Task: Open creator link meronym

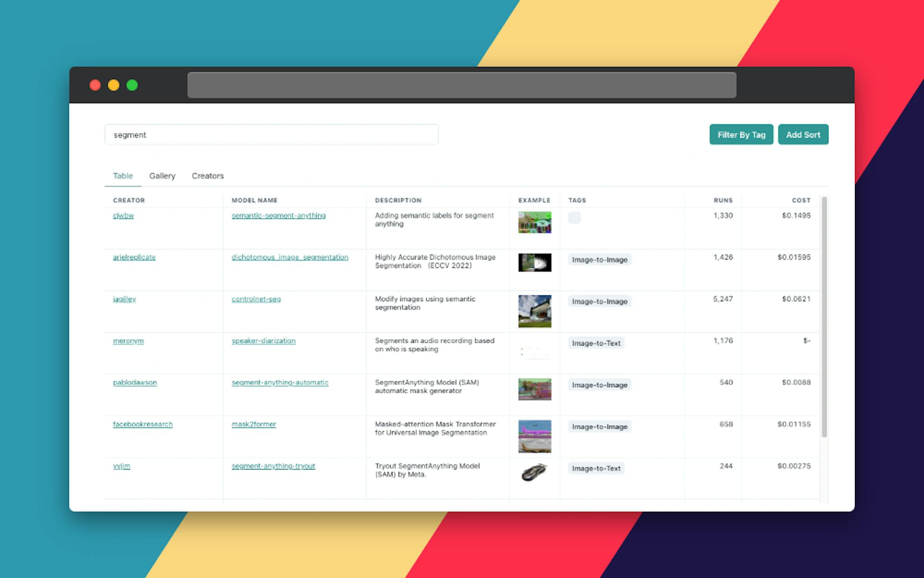Action: tap(128, 340)
